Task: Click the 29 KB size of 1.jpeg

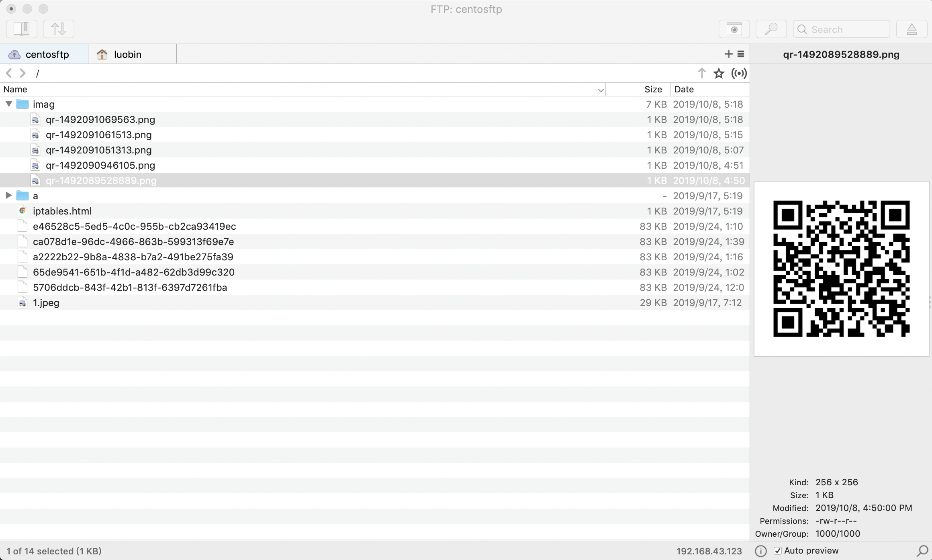Action: [653, 302]
